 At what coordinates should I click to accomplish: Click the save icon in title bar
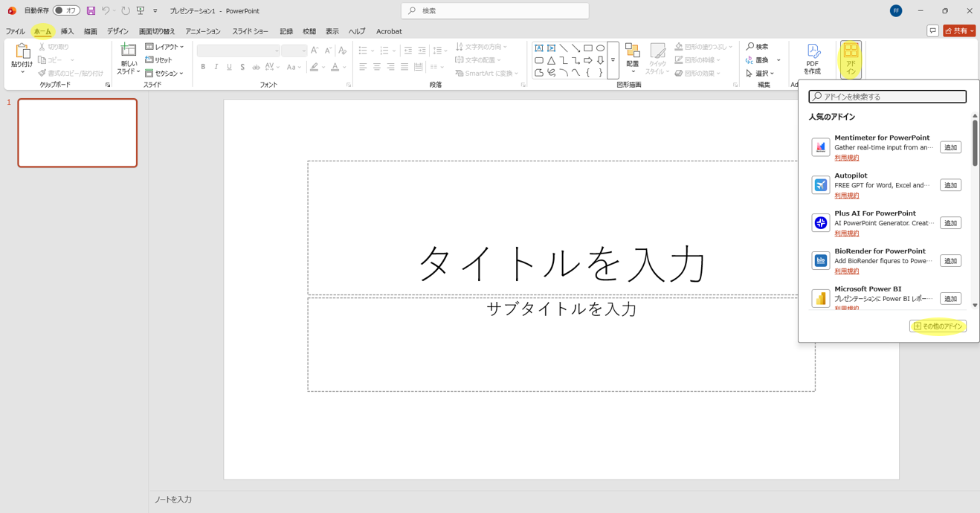91,11
